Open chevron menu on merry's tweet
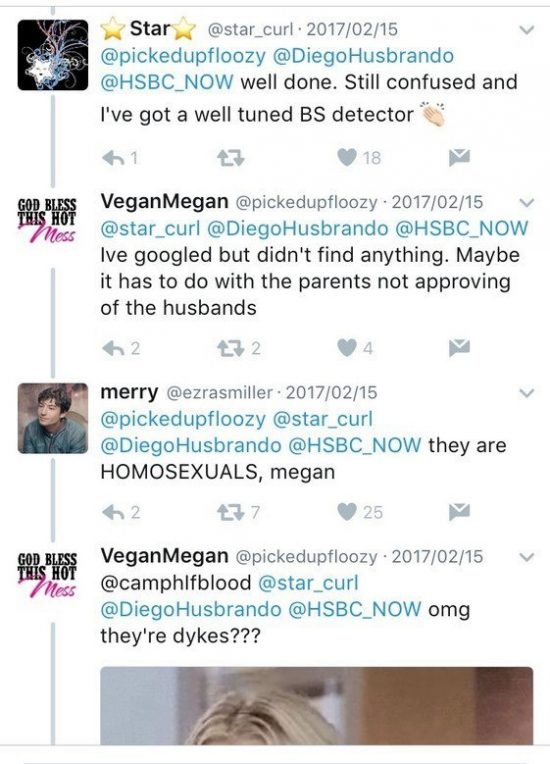The width and height of the screenshot is (550, 764). (x=527, y=393)
